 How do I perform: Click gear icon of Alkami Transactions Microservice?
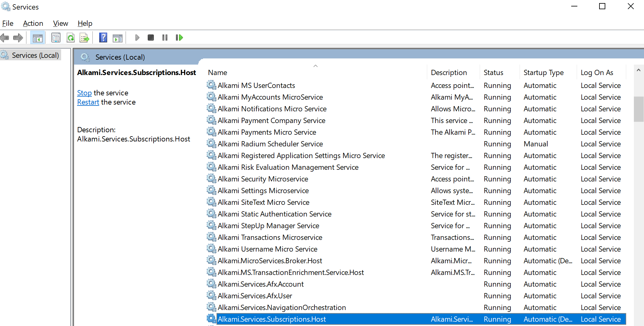pos(211,237)
